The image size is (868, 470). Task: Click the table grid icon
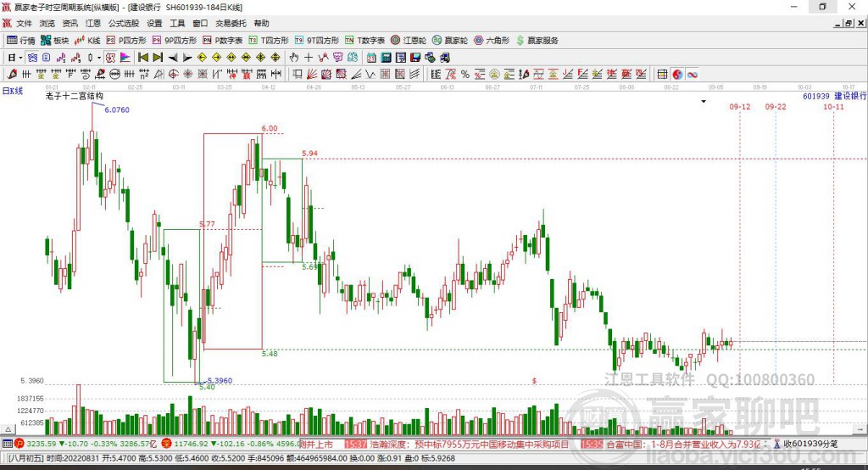pos(663,75)
